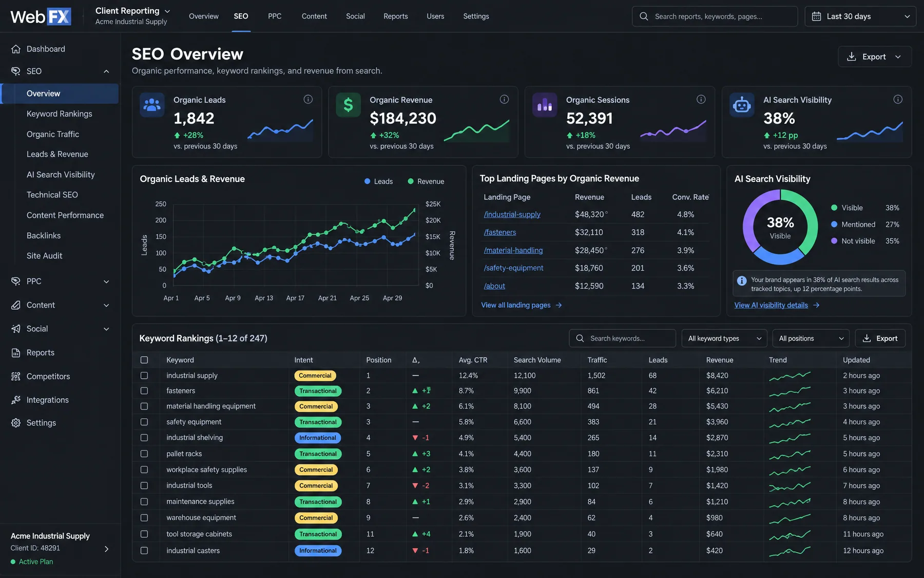Image resolution: width=924 pixels, height=578 pixels.
Task: Click the info icon in AI visibility note
Action: point(742,281)
